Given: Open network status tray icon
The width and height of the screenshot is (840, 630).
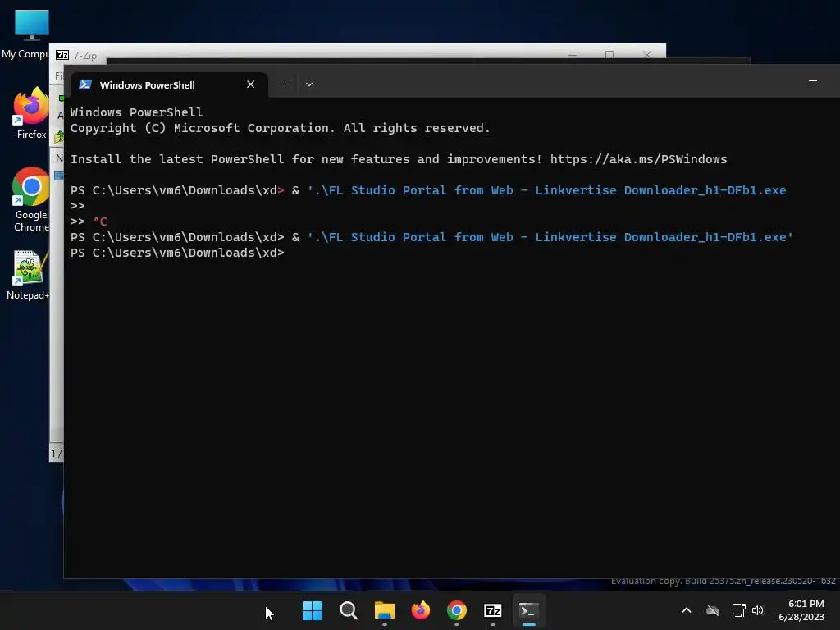Looking at the screenshot, I should pos(739,610).
